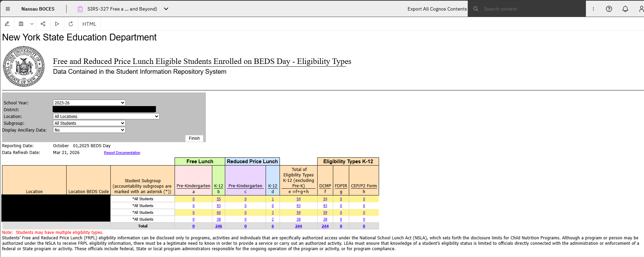Expand the save options chevron

point(32,24)
